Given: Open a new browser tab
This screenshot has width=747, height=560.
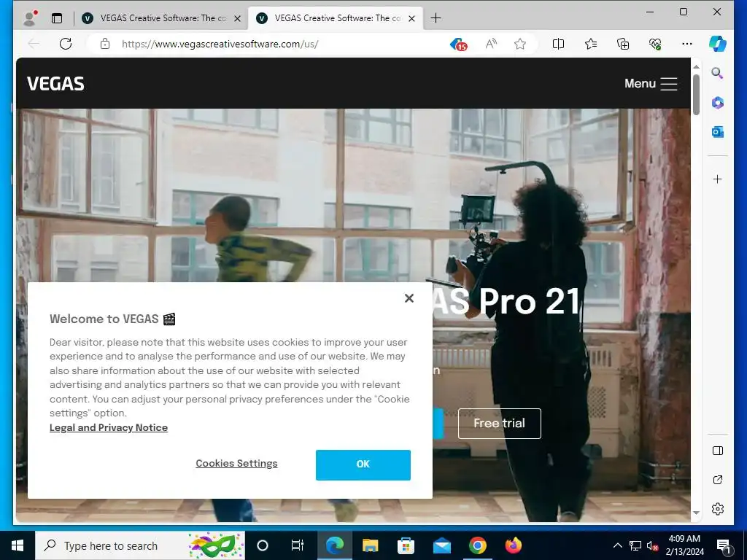Looking at the screenshot, I should click(436, 18).
